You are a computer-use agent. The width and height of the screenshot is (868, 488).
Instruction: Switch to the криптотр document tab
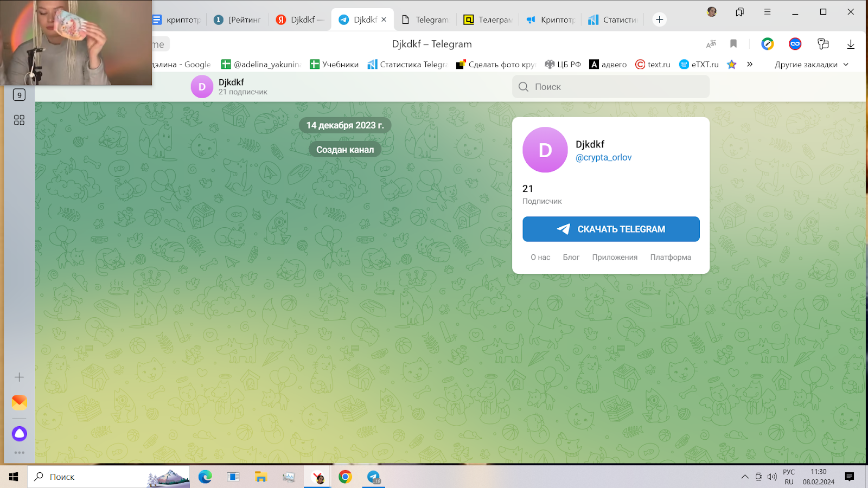click(x=176, y=20)
